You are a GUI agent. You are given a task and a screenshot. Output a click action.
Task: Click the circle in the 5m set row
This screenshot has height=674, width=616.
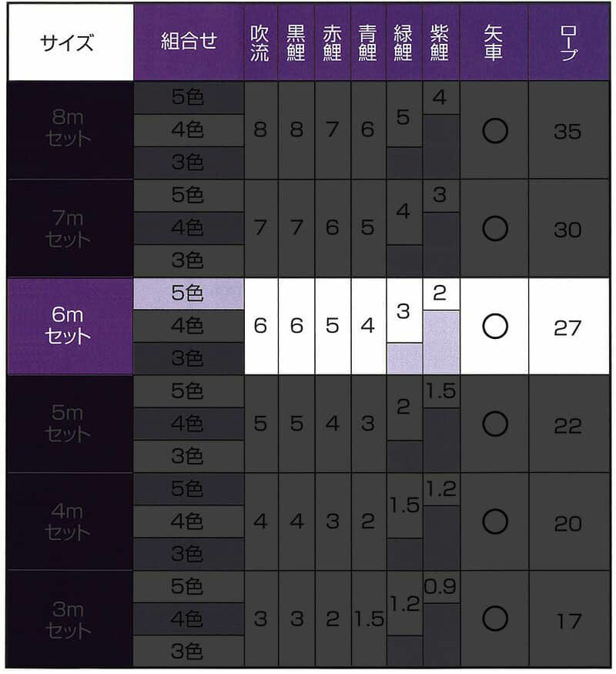494,424
